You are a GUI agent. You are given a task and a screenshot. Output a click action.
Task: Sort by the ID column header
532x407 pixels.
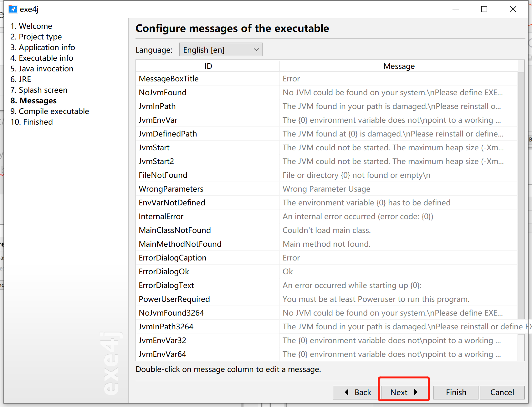coord(208,66)
